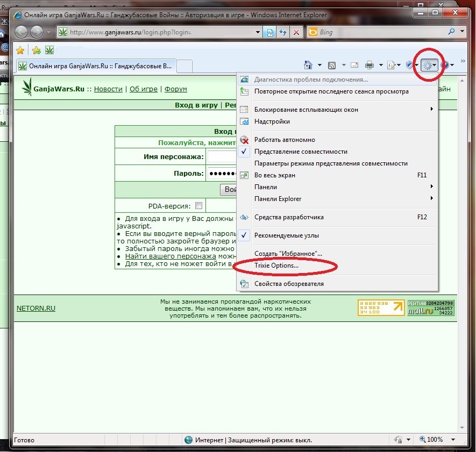Select Повторное открытие последнего сеанса просмотра
The width and height of the screenshot is (476, 452).
pos(337,91)
